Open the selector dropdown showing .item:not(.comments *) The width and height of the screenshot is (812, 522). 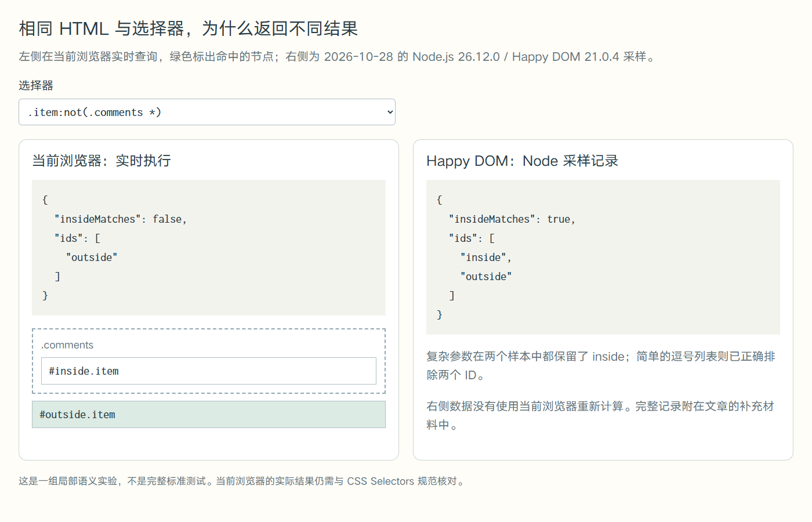pyautogui.click(x=207, y=112)
